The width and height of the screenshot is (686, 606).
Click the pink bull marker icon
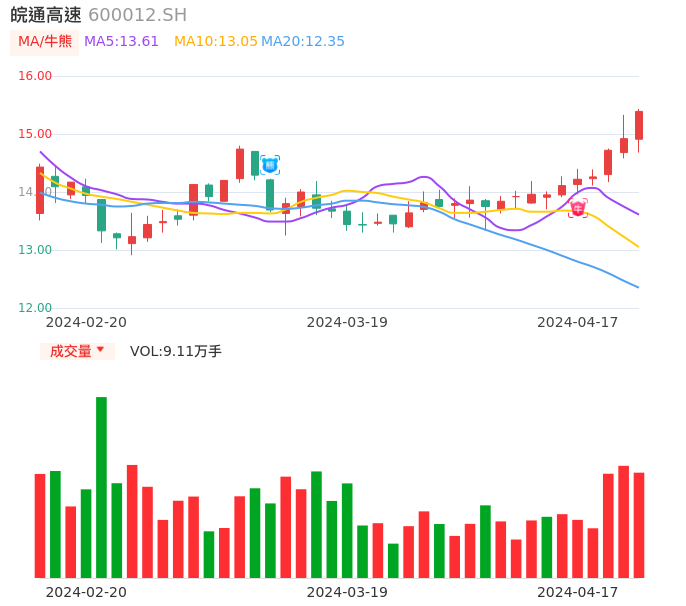[x=578, y=208]
